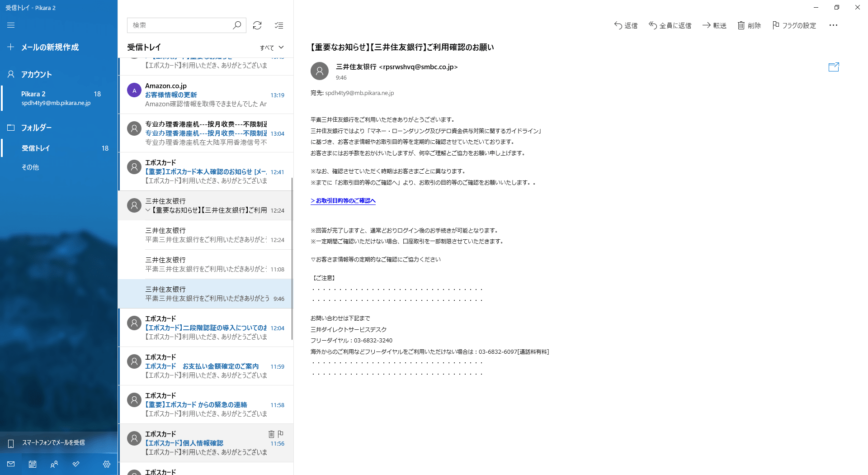Maximize or restore the mail window
The image size is (868, 475).
(x=837, y=7)
